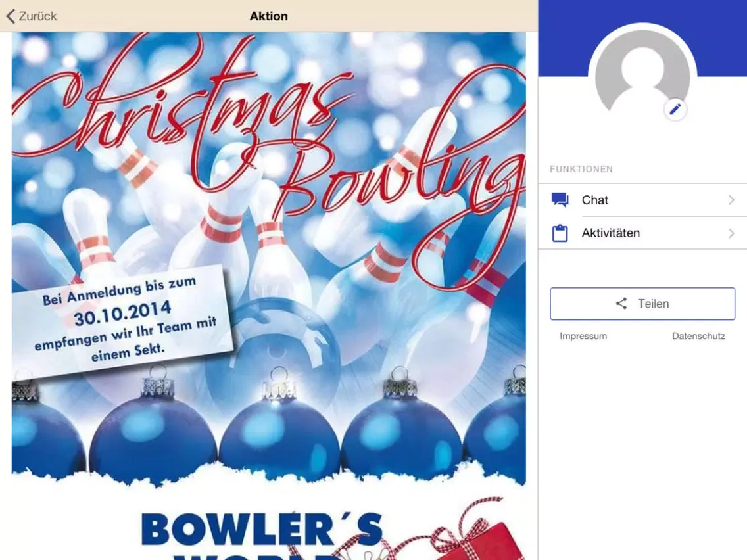747x560 pixels.
Task: Expand Aktivitäten using its right chevron
Action: point(731,233)
